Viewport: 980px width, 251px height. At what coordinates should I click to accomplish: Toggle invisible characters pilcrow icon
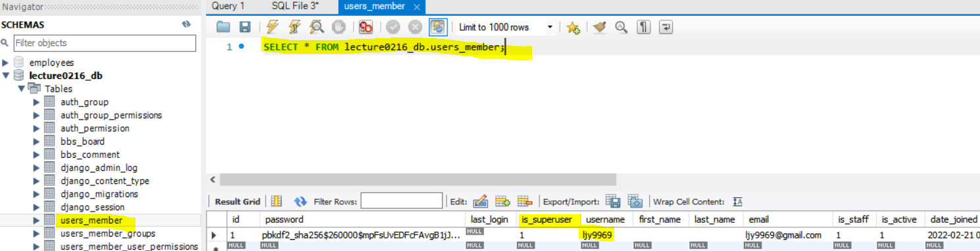click(644, 27)
